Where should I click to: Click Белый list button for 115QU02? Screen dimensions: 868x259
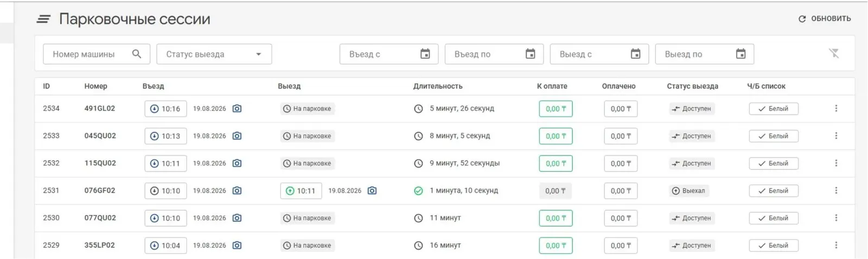[x=774, y=163]
